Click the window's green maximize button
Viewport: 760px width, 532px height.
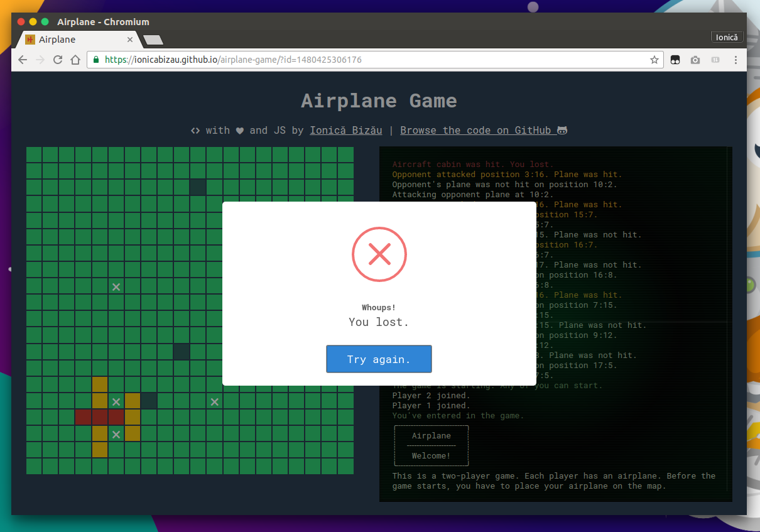click(45, 21)
